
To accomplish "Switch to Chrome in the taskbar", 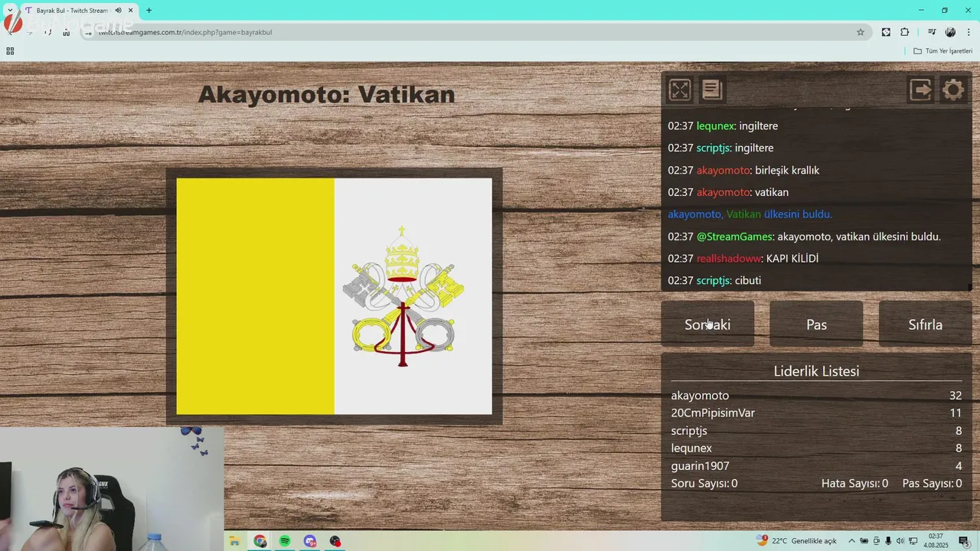I will tap(260, 541).
